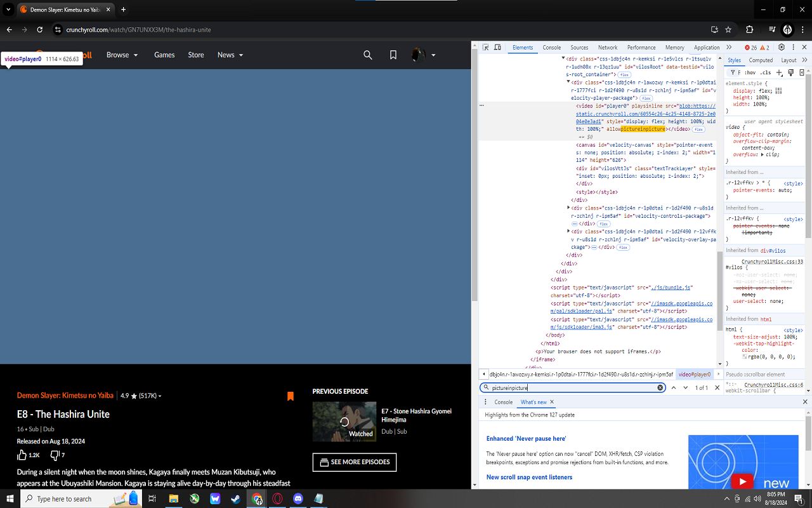Screen dimensions: 812x508
Task: Open New scroll snap event listeners link
Action: click(x=529, y=477)
